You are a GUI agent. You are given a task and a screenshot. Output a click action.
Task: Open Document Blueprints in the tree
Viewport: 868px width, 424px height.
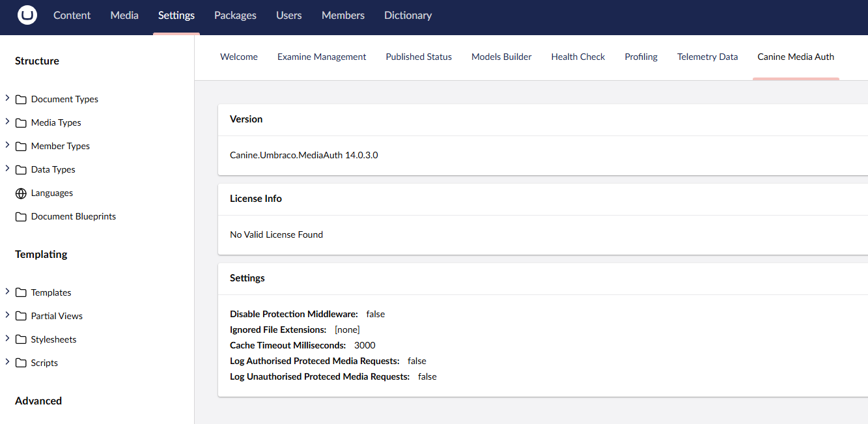[74, 217]
